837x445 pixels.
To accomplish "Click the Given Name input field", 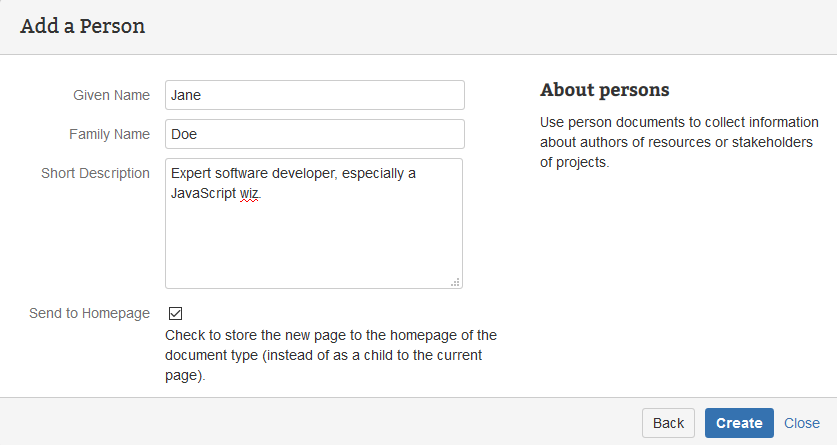I will (314, 95).
